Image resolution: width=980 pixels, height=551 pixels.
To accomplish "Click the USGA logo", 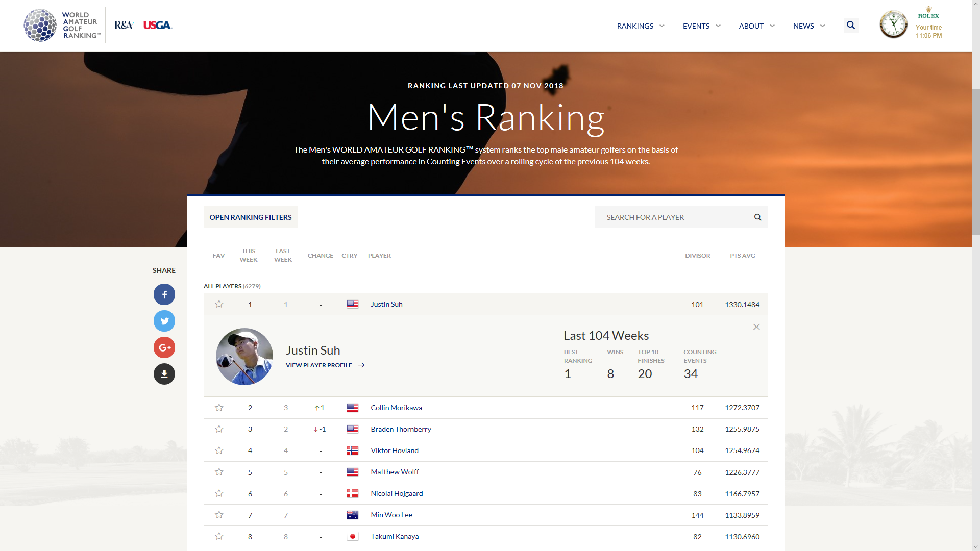I will pos(158,25).
